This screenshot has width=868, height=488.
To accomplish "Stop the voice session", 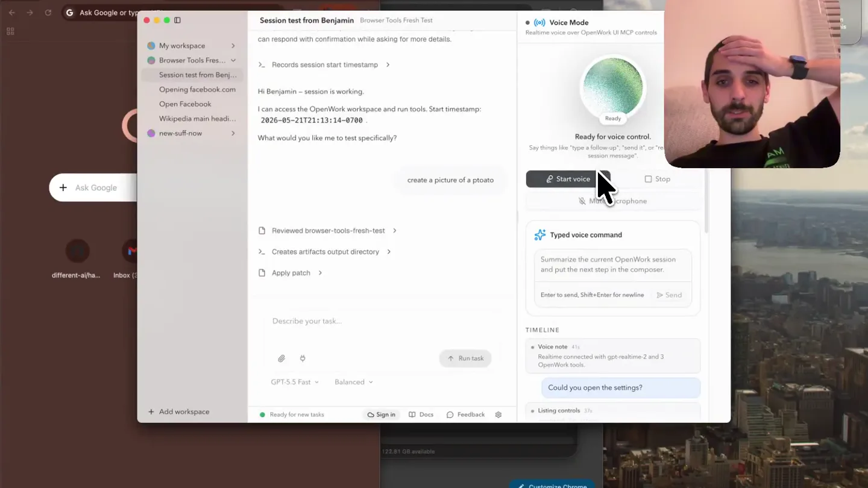I will 657,179.
